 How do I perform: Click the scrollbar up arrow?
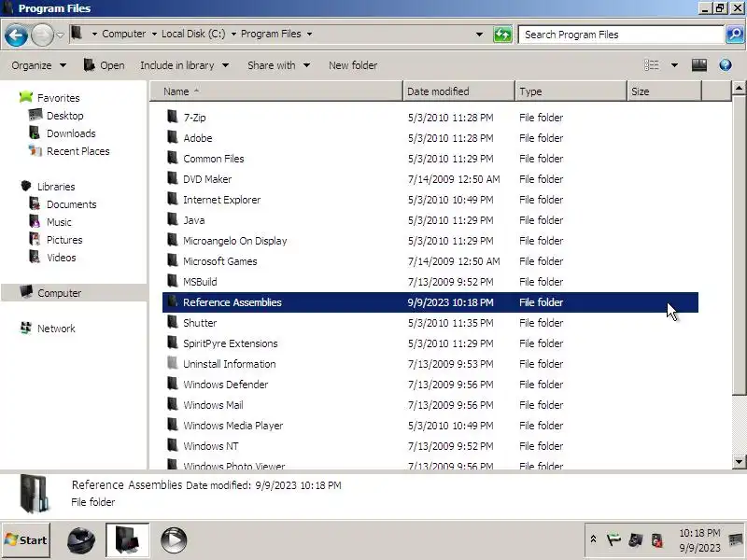click(739, 88)
